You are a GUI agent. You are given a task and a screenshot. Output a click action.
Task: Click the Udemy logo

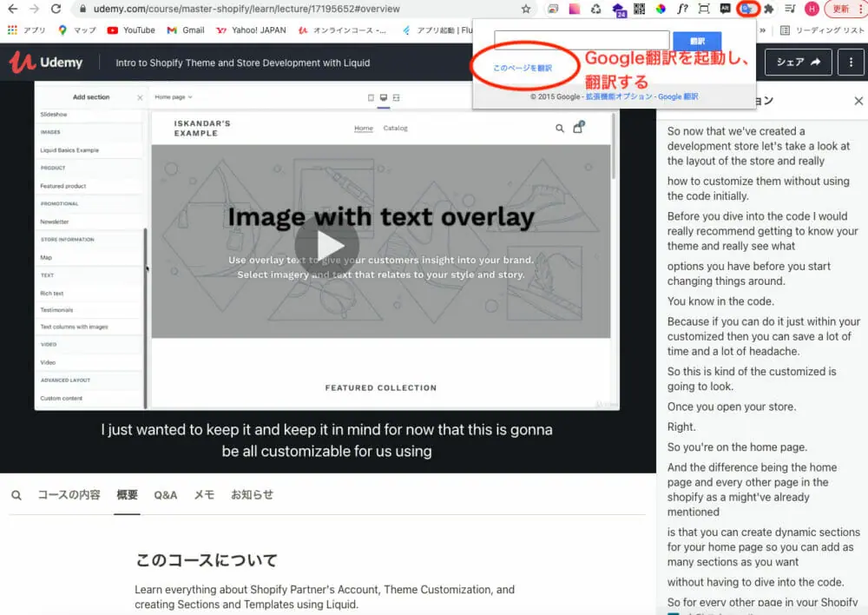46,63
